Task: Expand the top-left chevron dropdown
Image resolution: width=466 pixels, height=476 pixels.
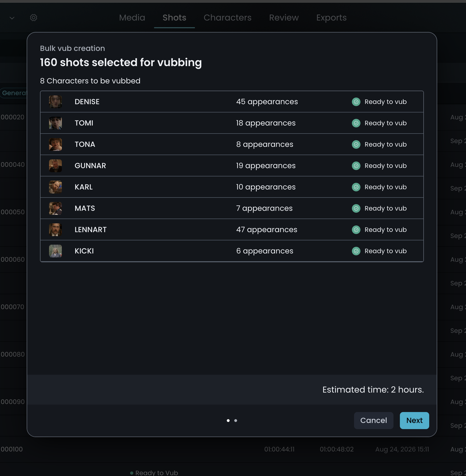Action: [12, 18]
